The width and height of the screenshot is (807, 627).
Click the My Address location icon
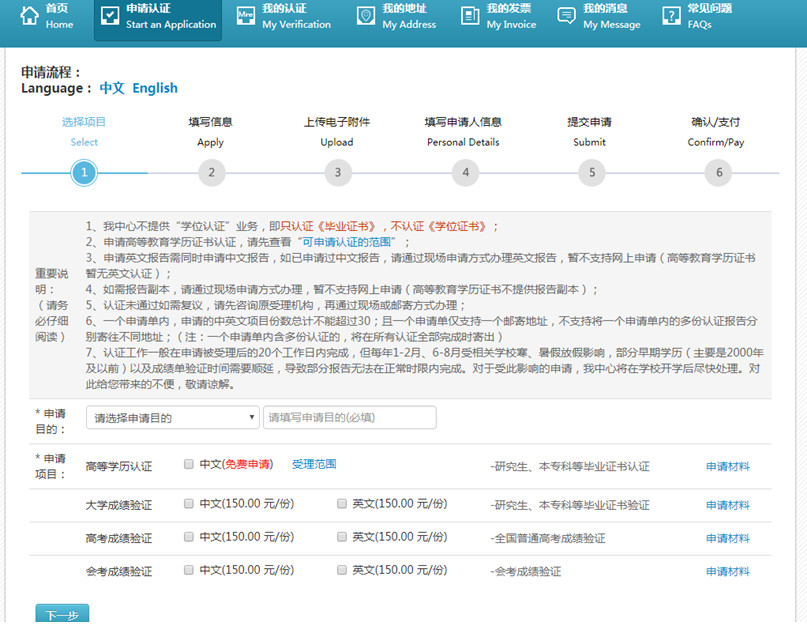366,15
